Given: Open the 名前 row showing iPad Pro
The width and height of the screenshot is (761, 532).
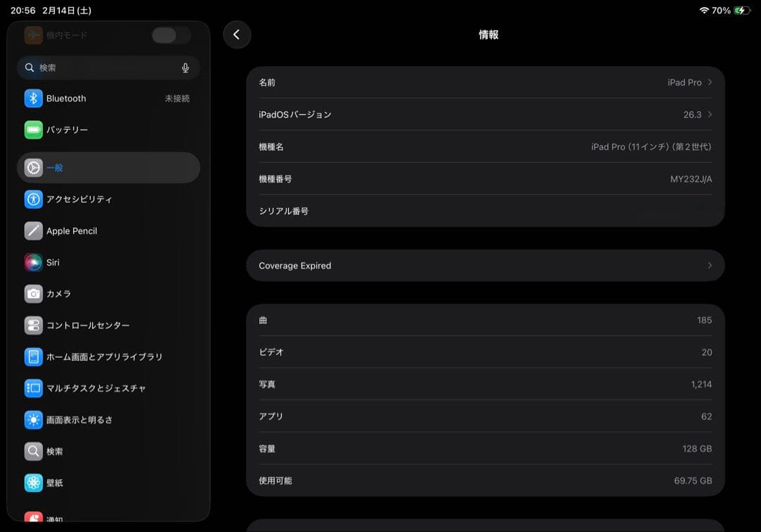Looking at the screenshot, I should (x=485, y=82).
